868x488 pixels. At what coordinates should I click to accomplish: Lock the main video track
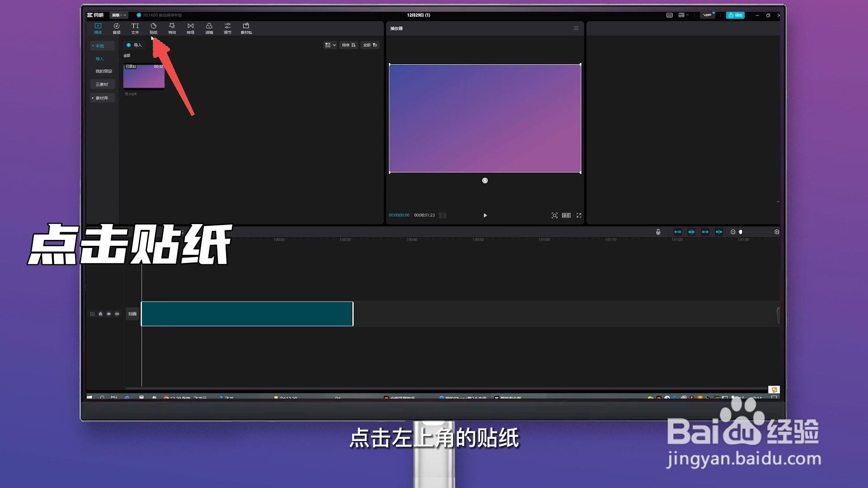point(100,314)
